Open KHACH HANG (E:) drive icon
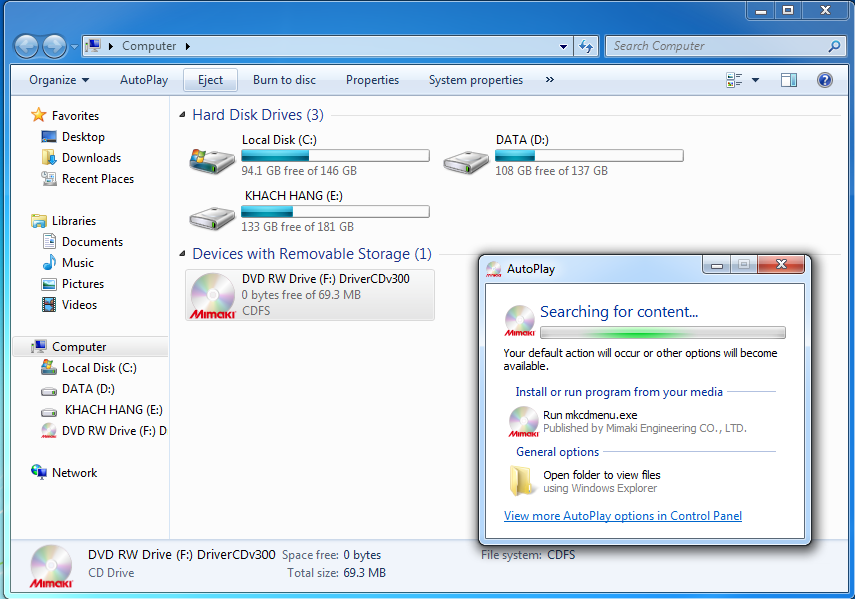 tap(212, 214)
